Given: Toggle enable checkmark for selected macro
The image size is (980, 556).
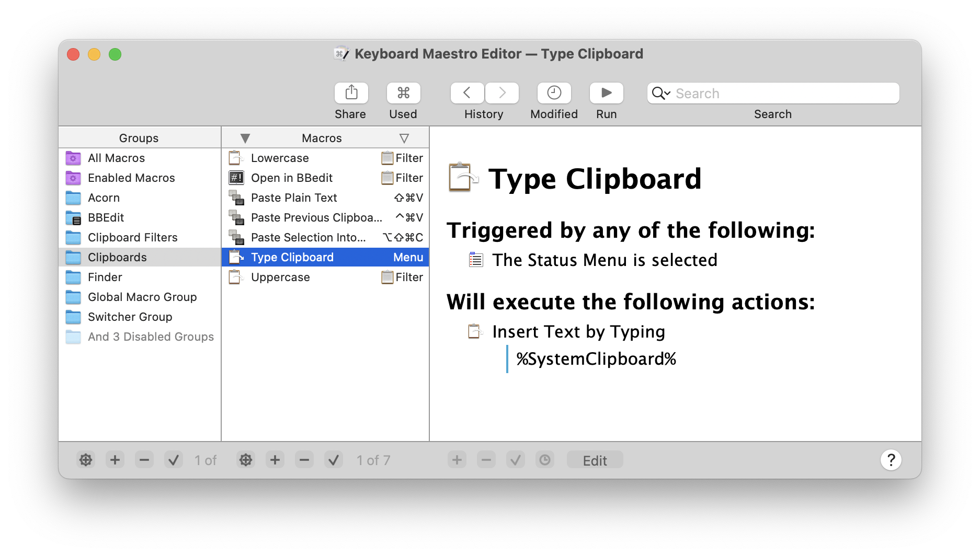Looking at the screenshot, I should [334, 460].
